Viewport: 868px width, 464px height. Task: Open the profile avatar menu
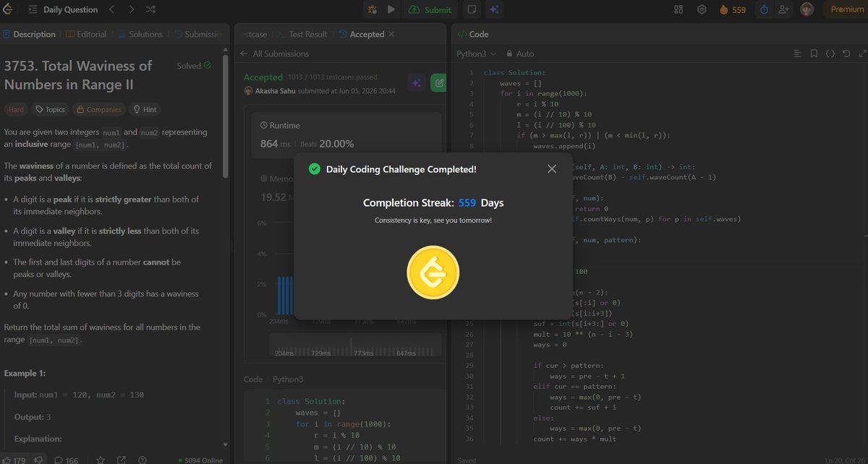[x=807, y=9]
